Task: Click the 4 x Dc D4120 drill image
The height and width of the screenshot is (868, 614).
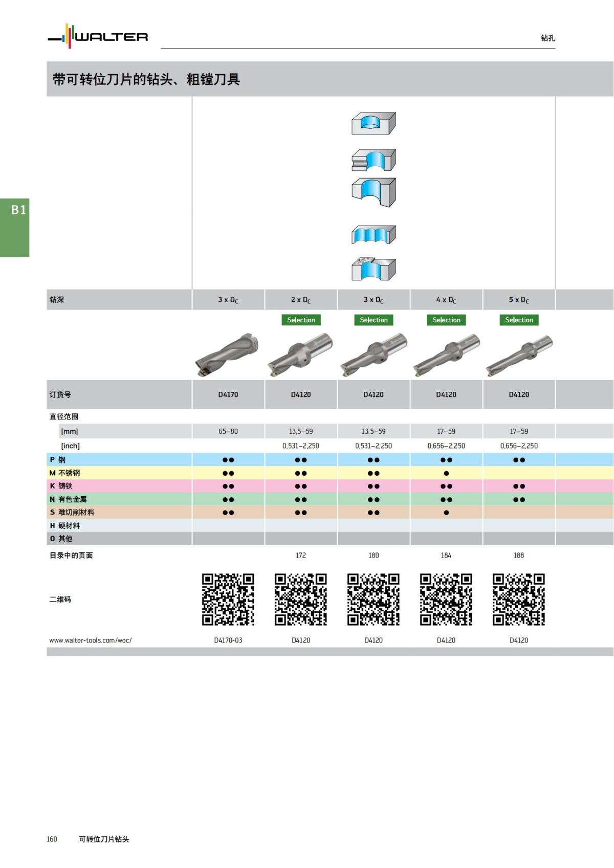Action: (x=446, y=354)
